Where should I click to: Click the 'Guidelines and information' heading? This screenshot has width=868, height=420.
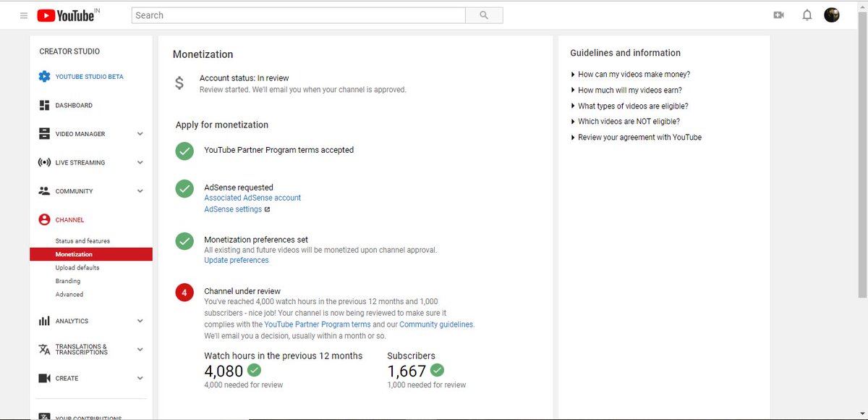coord(625,53)
